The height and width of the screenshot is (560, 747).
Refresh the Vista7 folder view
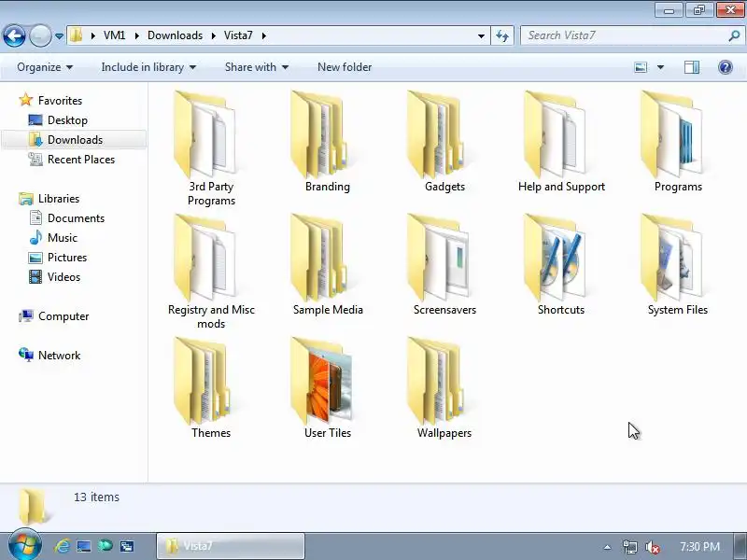tap(502, 35)
